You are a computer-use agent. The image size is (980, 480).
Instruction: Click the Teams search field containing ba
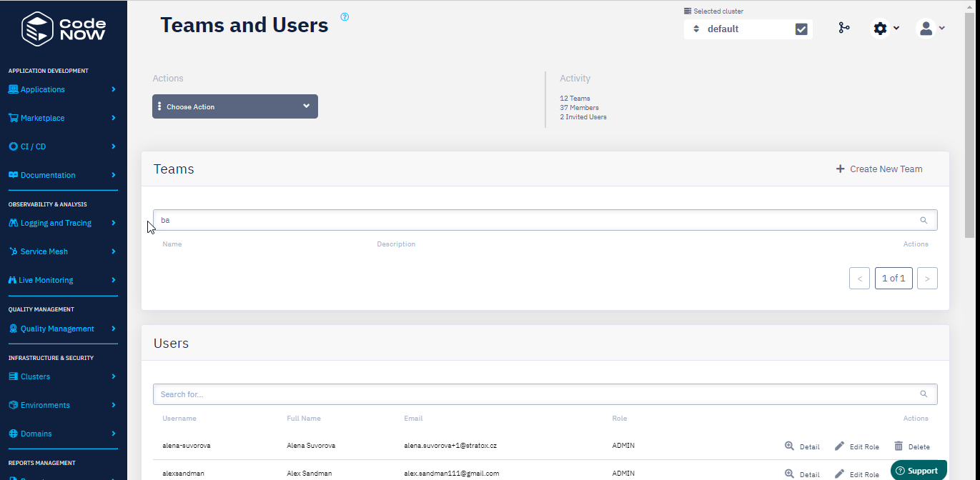(x=545, y=220)
